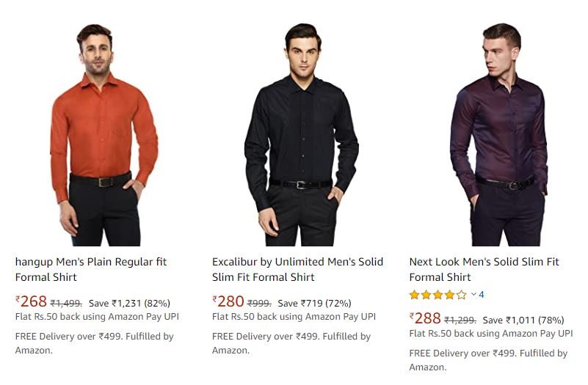The image size is (588, 385).
Task: Click the ₹280 price of Excalibur shirt
Action: click(228, 302)
